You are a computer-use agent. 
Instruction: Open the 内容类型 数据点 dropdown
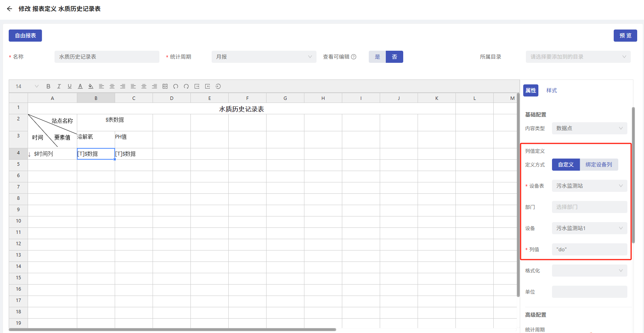pyautogui.click(x=589, y=128)
